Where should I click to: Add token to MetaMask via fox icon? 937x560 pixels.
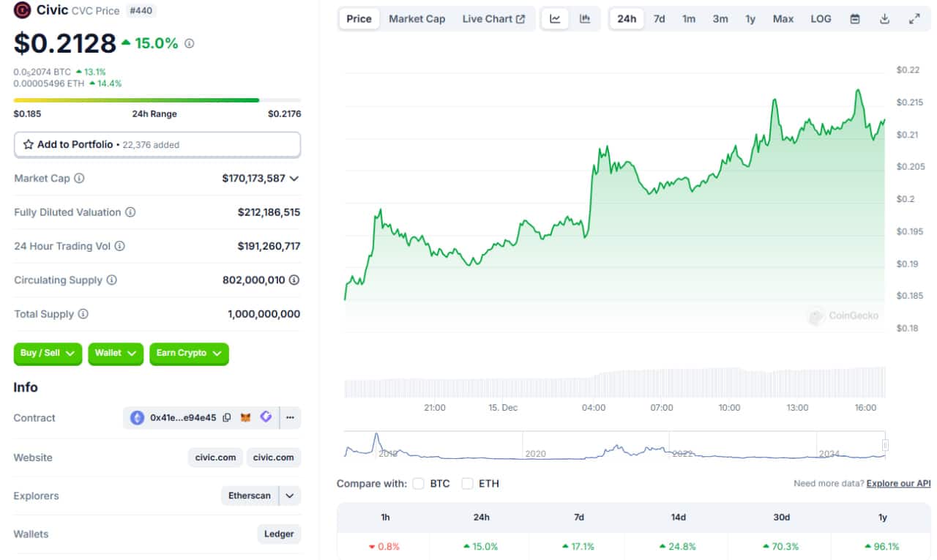point(246,417)
